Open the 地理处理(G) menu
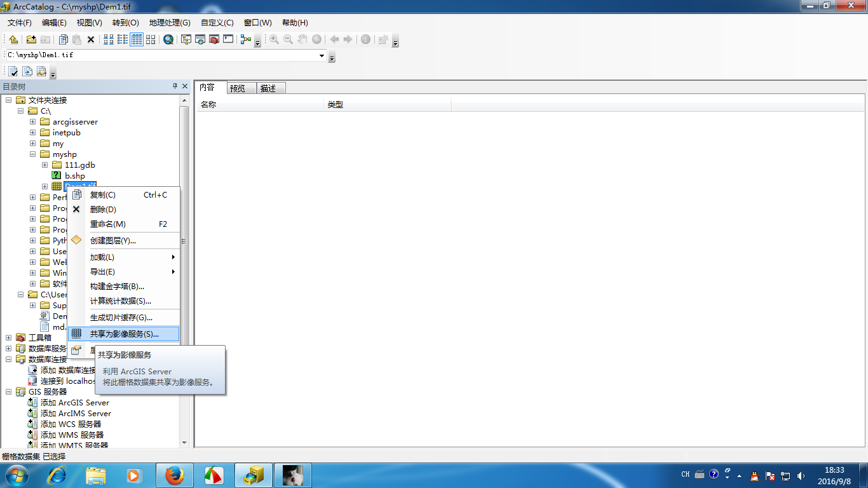 [170, 23]
